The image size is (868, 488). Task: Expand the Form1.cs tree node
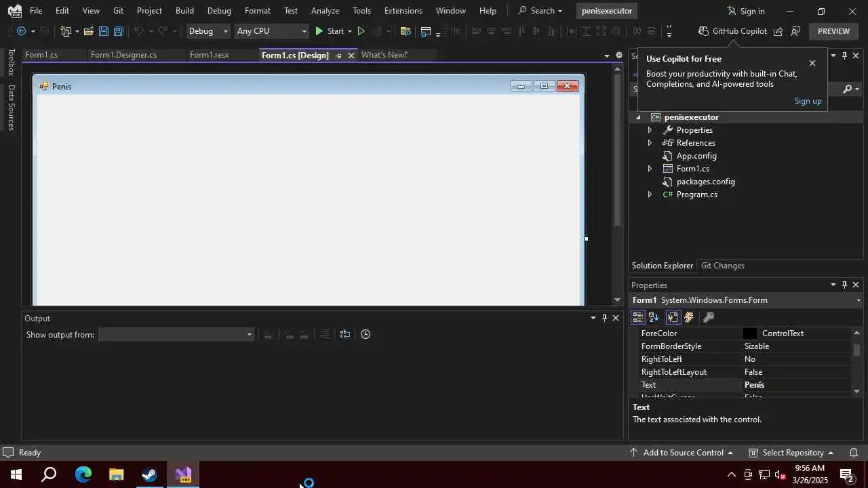pos(650,169)
